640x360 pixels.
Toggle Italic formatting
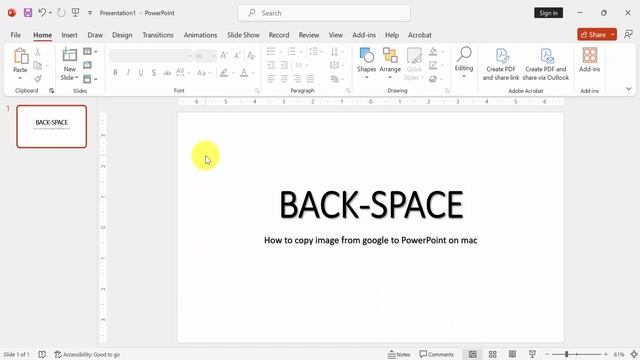coord(128,73)
